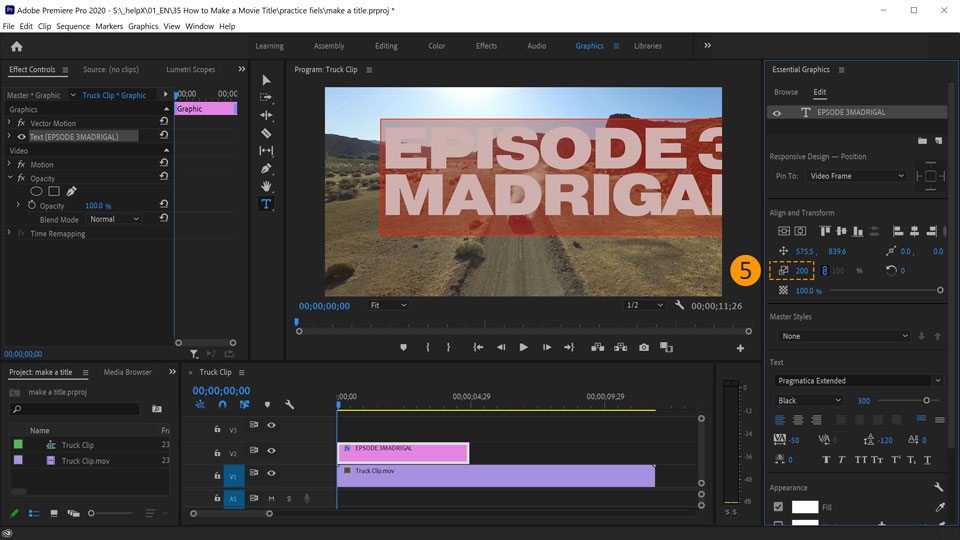Select the Type tool in toolbar
The image size is (960, 540).
266,204
